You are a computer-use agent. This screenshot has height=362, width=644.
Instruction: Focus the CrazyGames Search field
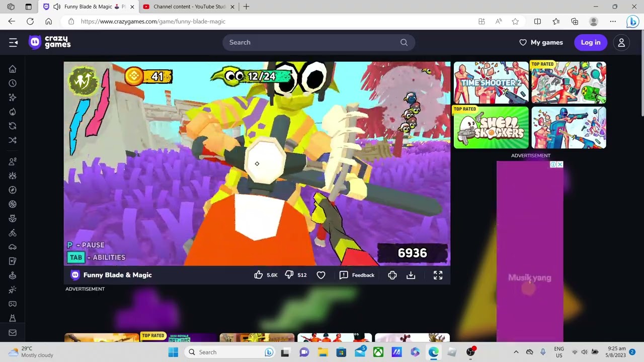(319, 43)
